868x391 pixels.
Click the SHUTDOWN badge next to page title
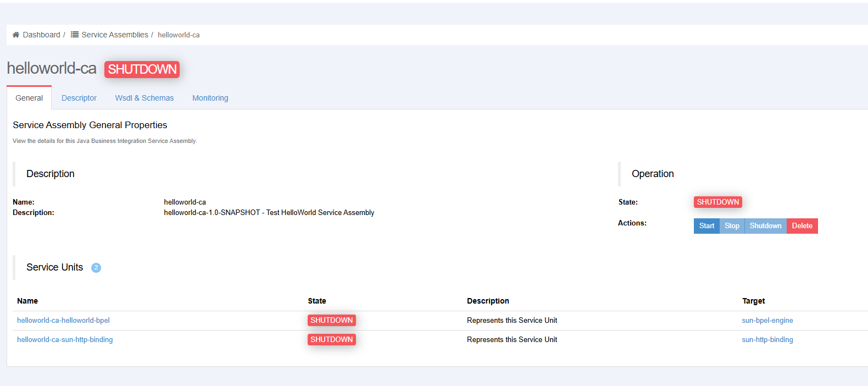142,69
